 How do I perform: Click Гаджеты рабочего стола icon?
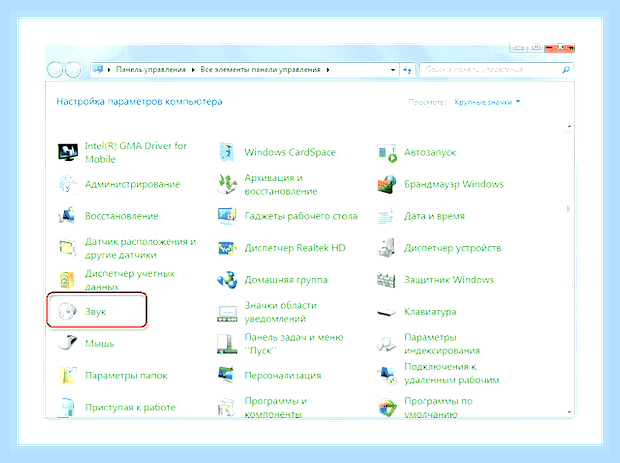point(227,216)
